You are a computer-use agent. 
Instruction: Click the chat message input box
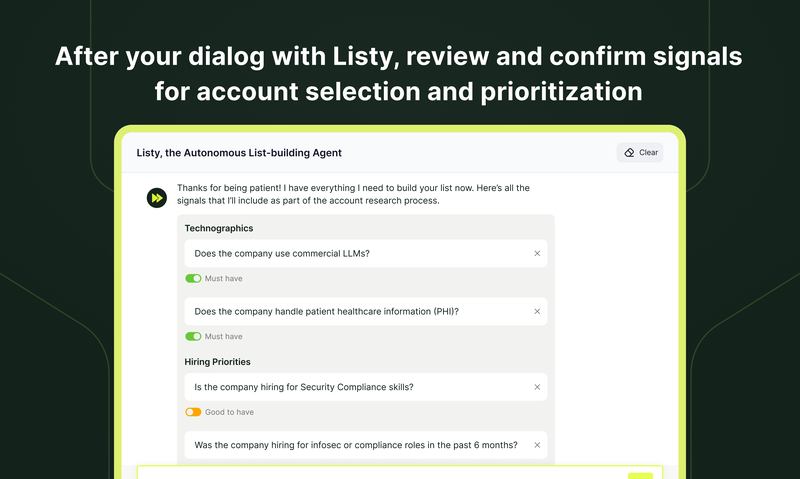[x=383, y=473]
